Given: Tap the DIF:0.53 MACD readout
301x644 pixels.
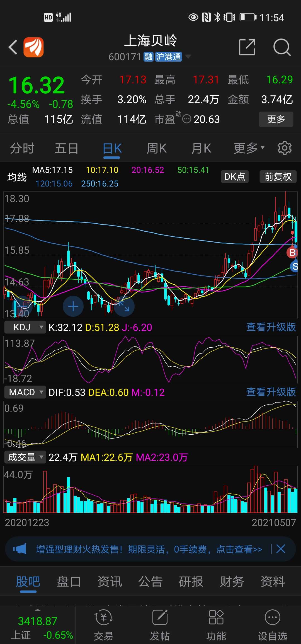Looking at the screenshot, I should [67, 393].
